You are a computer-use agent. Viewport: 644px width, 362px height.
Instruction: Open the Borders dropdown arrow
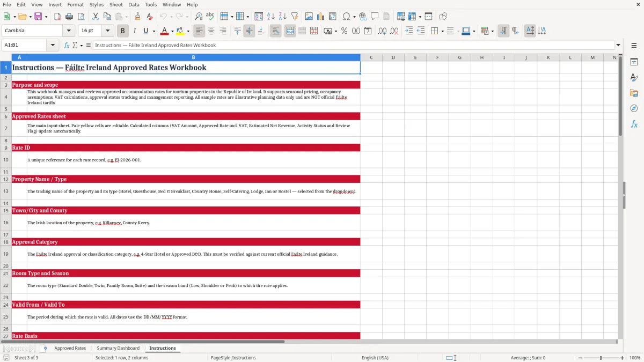tap(443, 31)
